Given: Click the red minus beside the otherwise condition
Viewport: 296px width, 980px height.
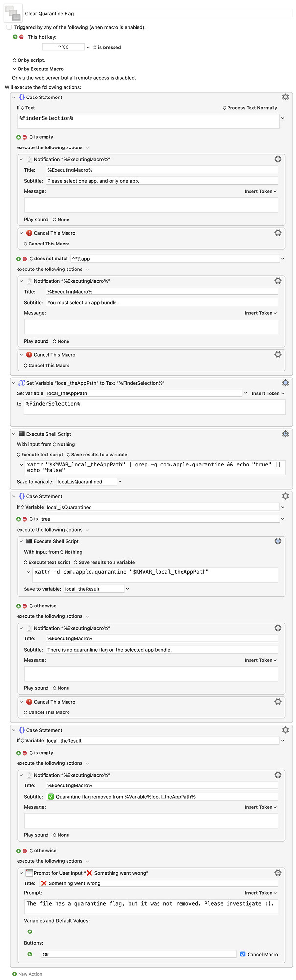Looking at the screenshot, I should pos(23,606).
